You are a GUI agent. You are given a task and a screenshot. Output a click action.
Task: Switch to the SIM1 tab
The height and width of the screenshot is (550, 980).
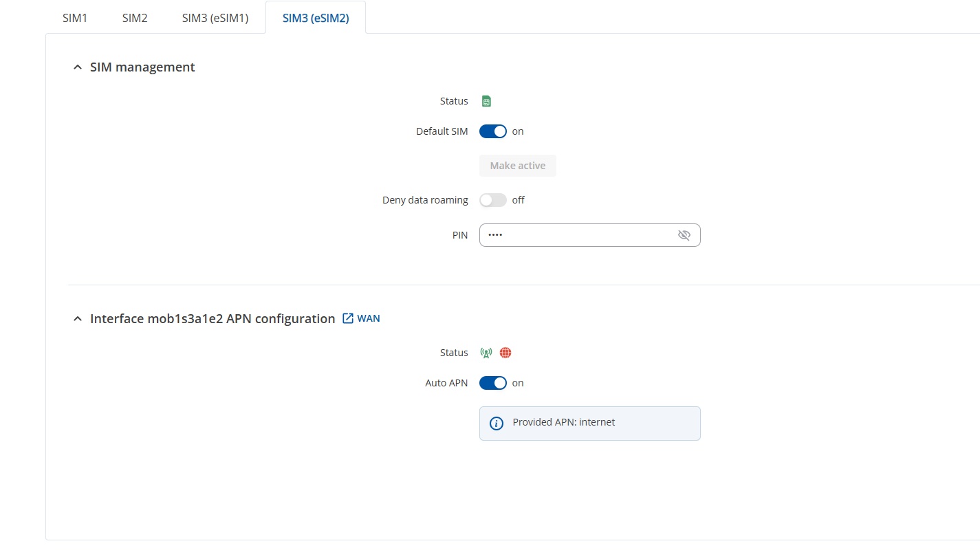pos(75,18)
